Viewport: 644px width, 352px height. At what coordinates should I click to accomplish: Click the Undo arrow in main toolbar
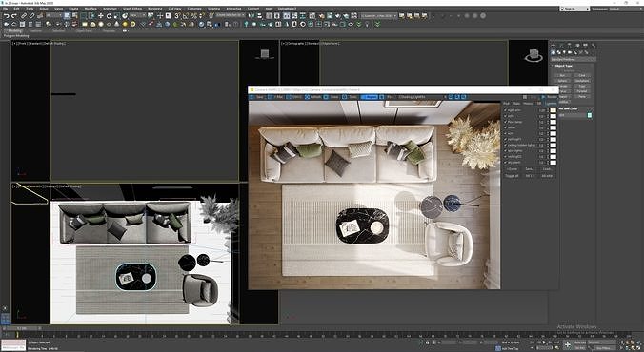[7, 15]
